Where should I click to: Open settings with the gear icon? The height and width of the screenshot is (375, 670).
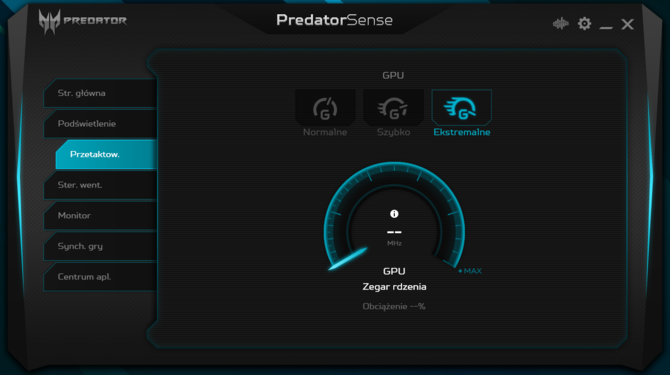coord(584,23)
